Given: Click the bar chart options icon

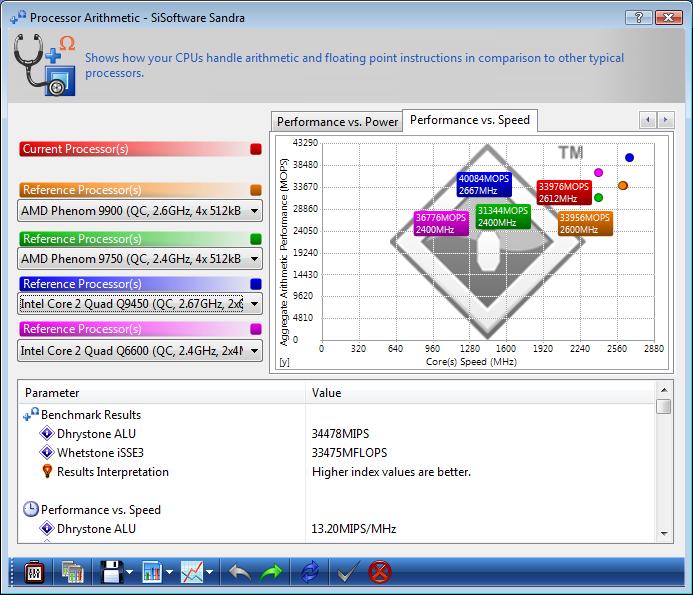Looking at the screenshot, I should 152,573.
